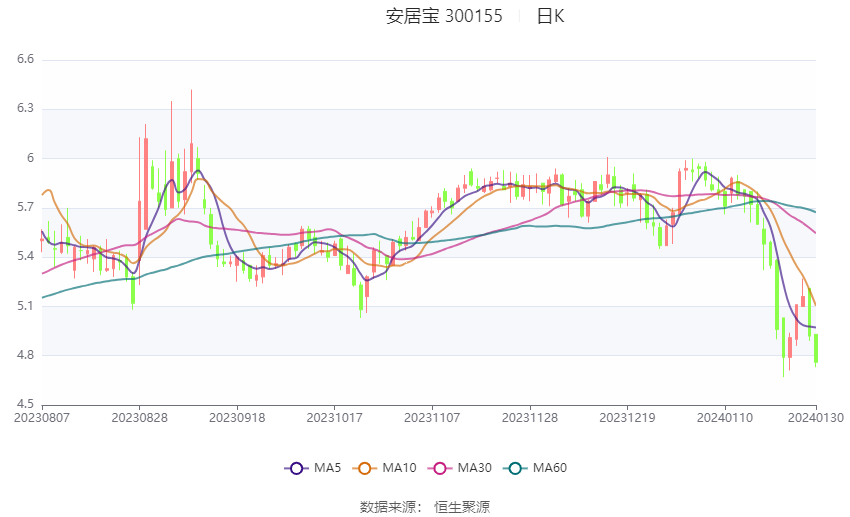Viewport: 850px width, 517px height.
Task: Click the MA60 teal legend circle marker
Action: (516, 468)
